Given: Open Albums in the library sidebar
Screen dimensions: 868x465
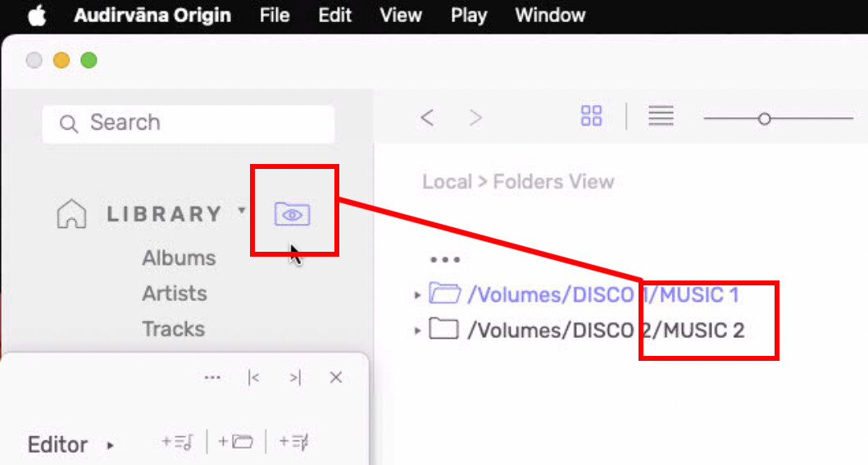Looking at the screenshot, I should (x=179, y=258).
